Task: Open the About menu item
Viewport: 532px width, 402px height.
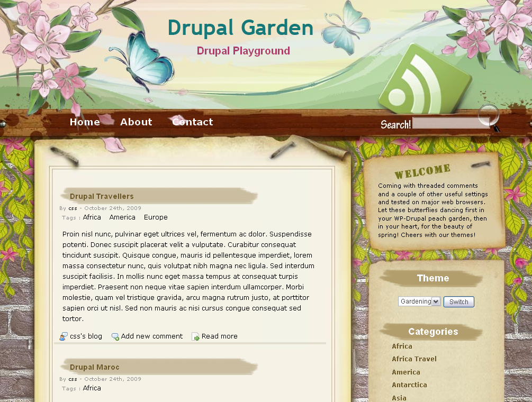Action: [136, 122]
